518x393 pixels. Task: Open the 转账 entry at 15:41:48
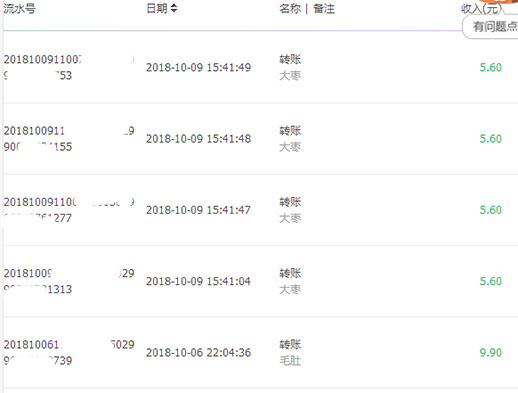[x=290, y=131]
